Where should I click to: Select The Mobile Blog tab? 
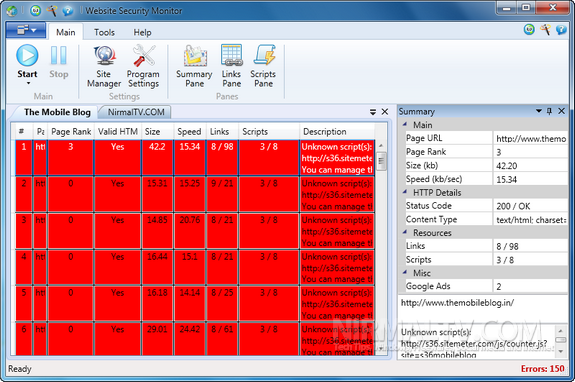(x=57, y=112)
